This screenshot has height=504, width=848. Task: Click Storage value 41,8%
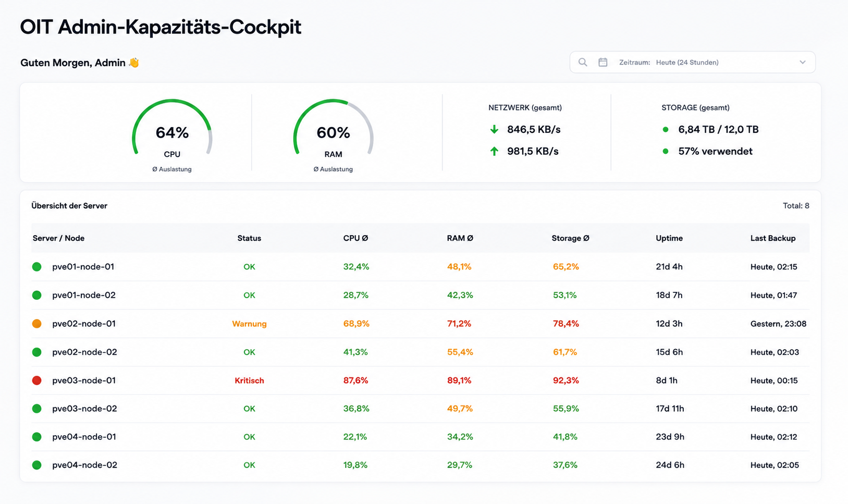coord(565,437)
